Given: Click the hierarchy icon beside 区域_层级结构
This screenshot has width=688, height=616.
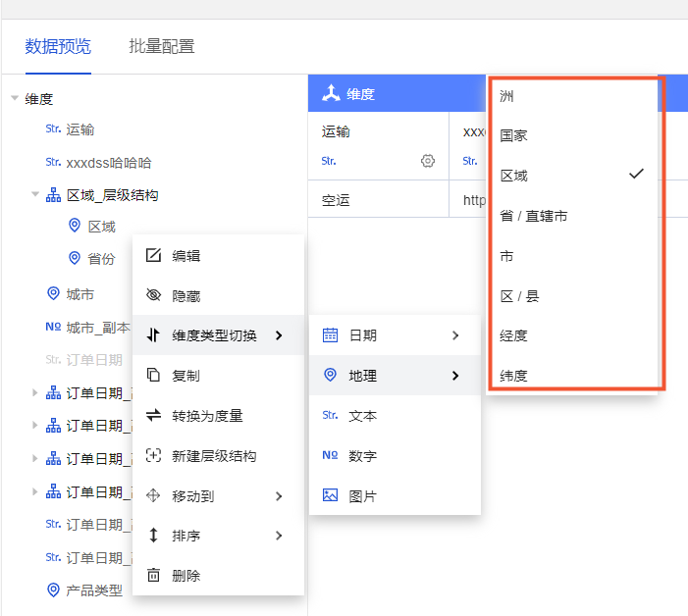Looking at the screenshot, I should (x=53, y=195).
